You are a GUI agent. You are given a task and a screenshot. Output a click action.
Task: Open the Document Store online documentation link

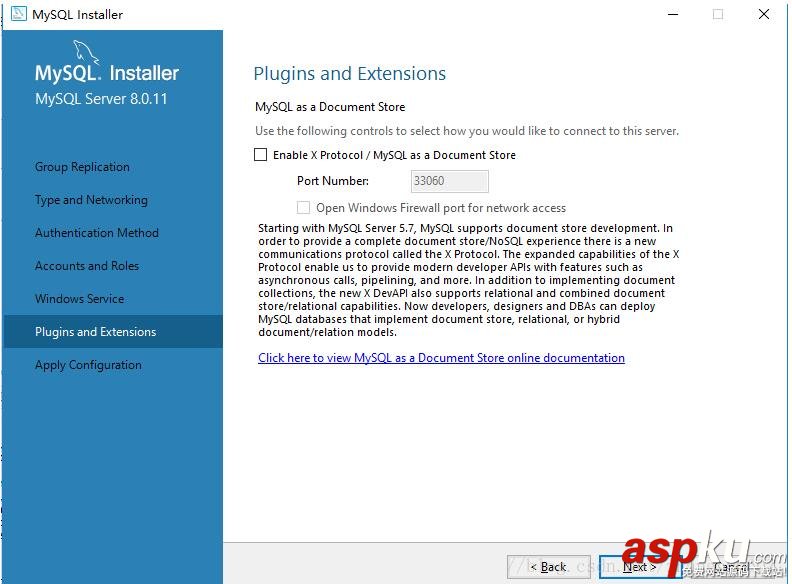click(441, 358)
